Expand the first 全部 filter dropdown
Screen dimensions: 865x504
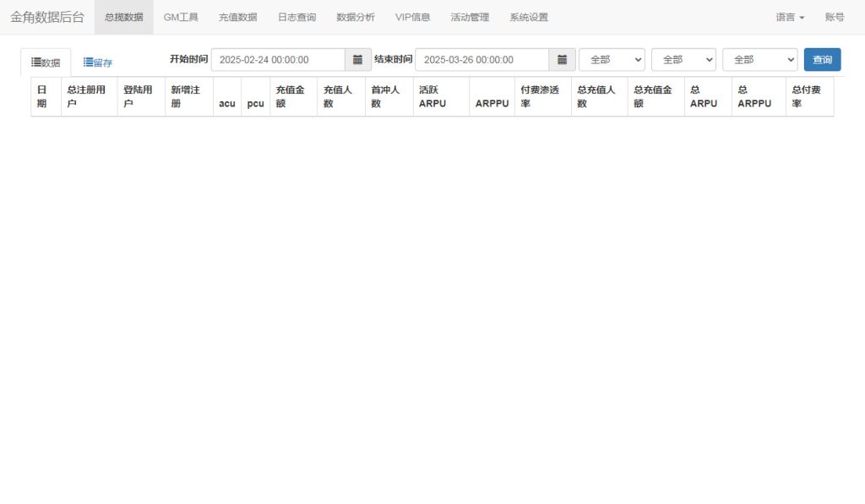611,59
